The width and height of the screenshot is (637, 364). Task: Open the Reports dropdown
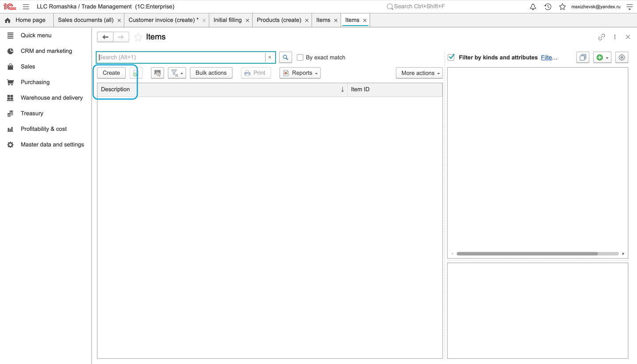(300, 73)
